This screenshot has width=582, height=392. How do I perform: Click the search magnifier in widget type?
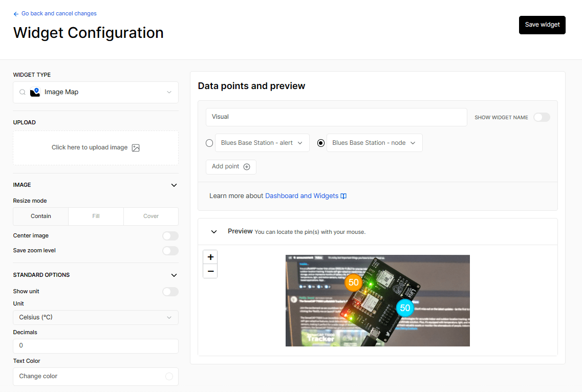(x=23, y=92)
